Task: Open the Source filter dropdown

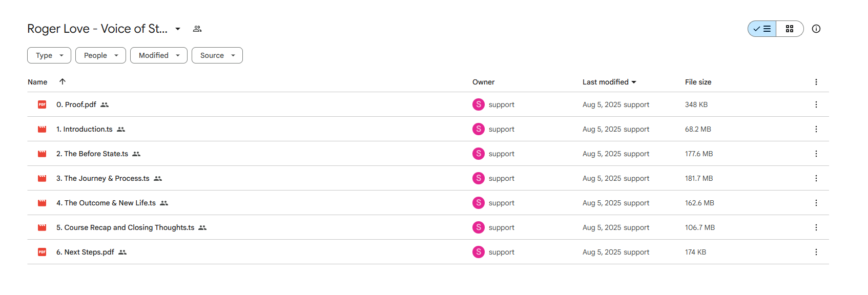Action: (x=217, y=55)
